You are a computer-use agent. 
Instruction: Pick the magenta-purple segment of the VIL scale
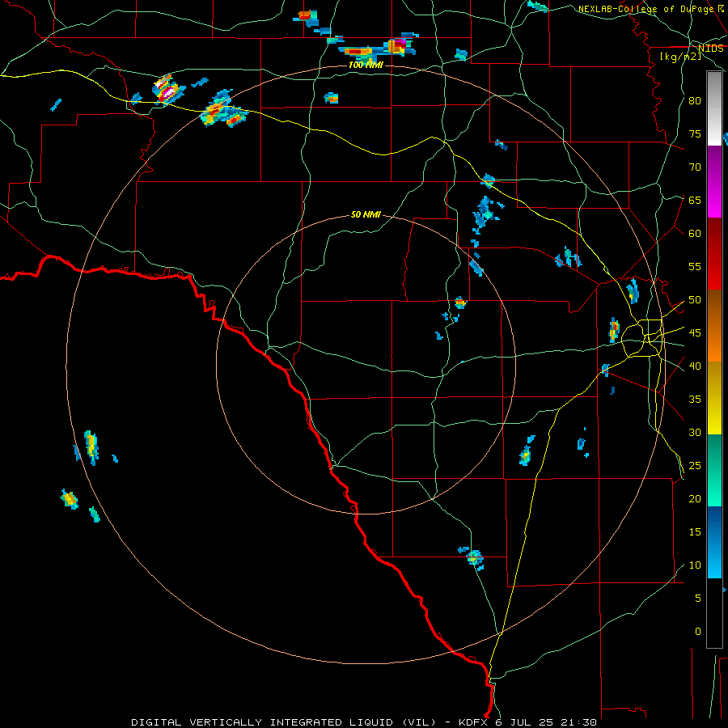pyautogui.click(x=714, y=181)
